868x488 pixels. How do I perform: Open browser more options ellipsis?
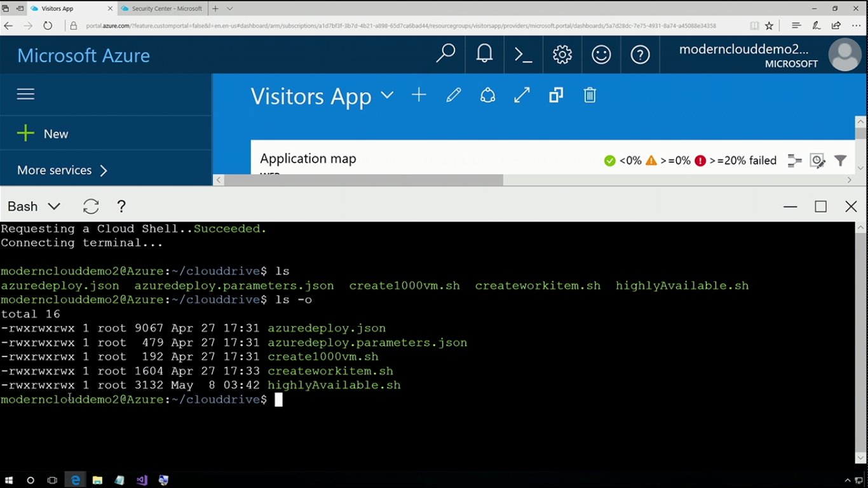pos(856,25)
